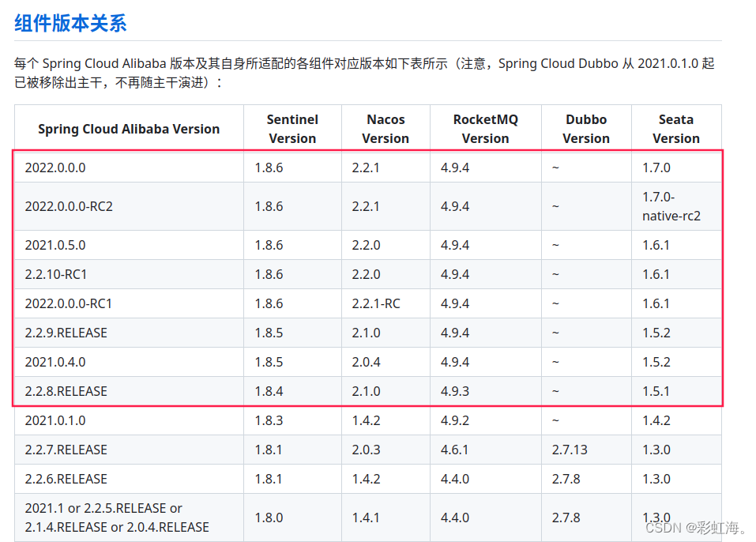Select the Spring Cloud Alibaba Version column header
The image size is (756, 542).
pos(129,129)
